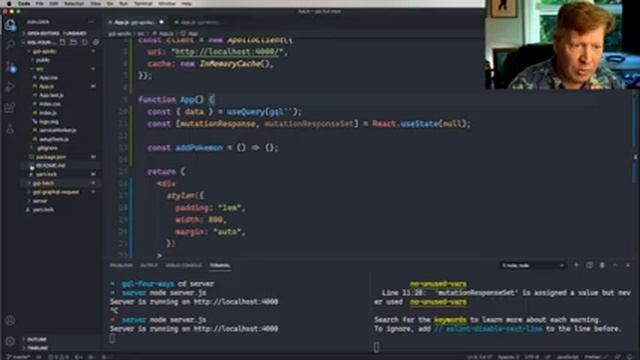Open the Explorer view in the activity bar
640x360 pixels.
tap(10, 25)
